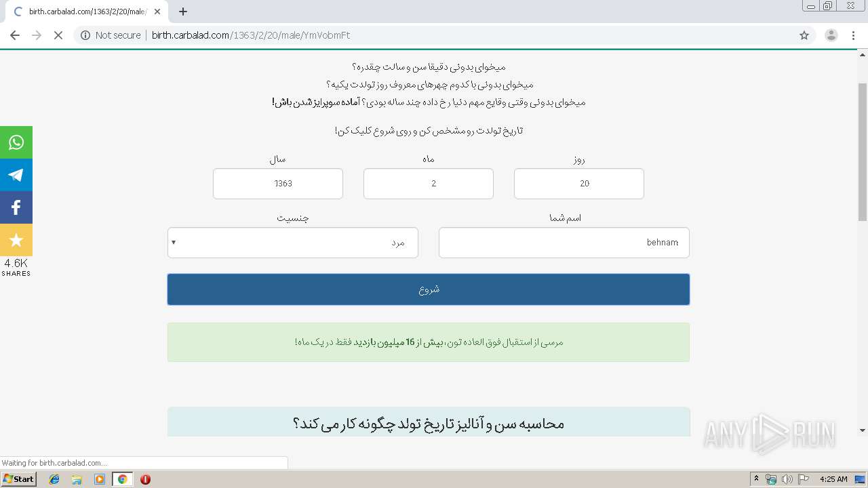The width and height of the screenshot is (868, 488).
Task: Bookmark this page with the star
Action: coord(804,35)
